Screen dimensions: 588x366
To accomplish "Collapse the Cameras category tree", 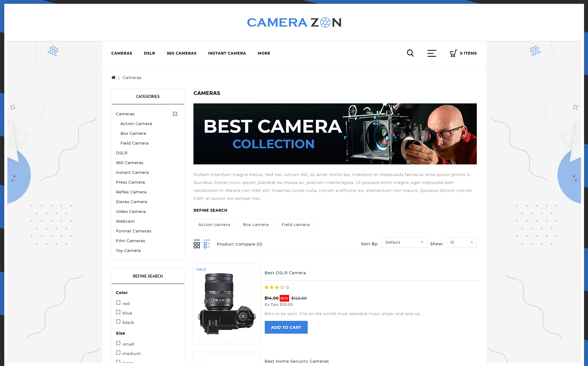I will click(x=175, y=114).
